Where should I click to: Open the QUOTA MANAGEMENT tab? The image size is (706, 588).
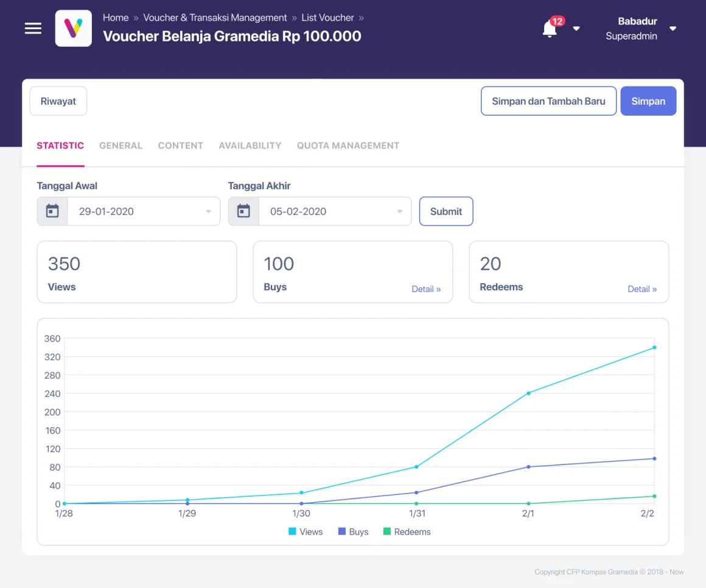click(x=348, y=146)
